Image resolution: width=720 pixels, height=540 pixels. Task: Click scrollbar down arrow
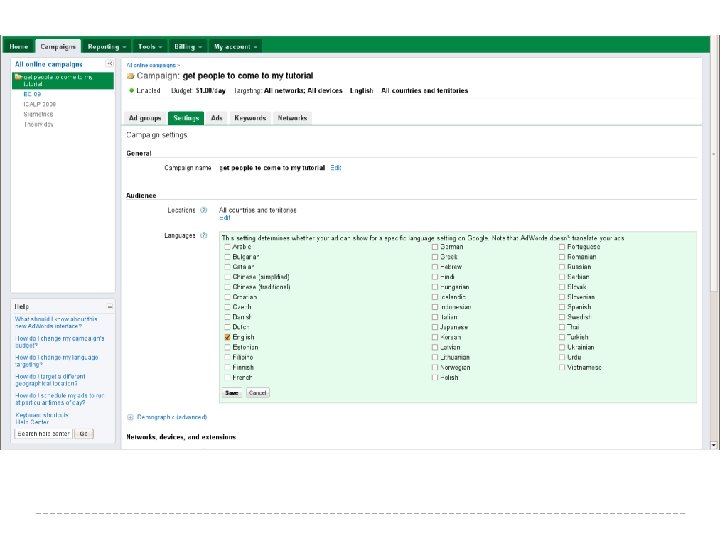[x=714, y=444]
